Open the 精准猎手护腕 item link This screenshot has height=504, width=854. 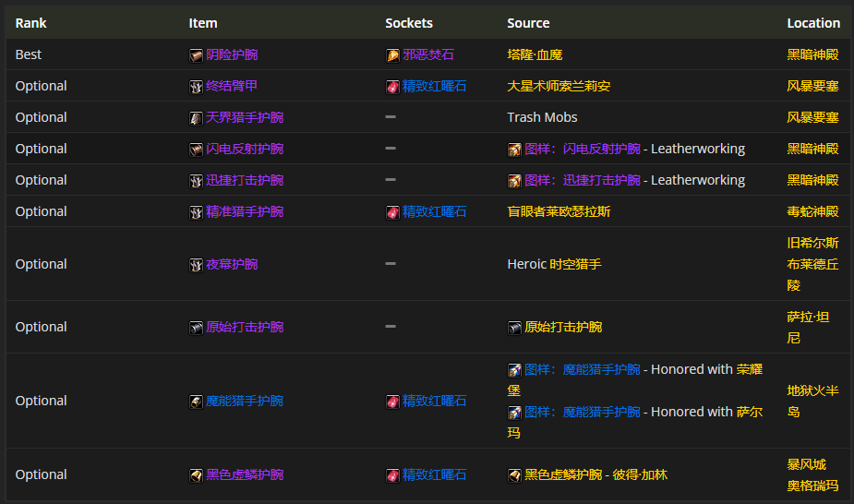tap(231, 211)
